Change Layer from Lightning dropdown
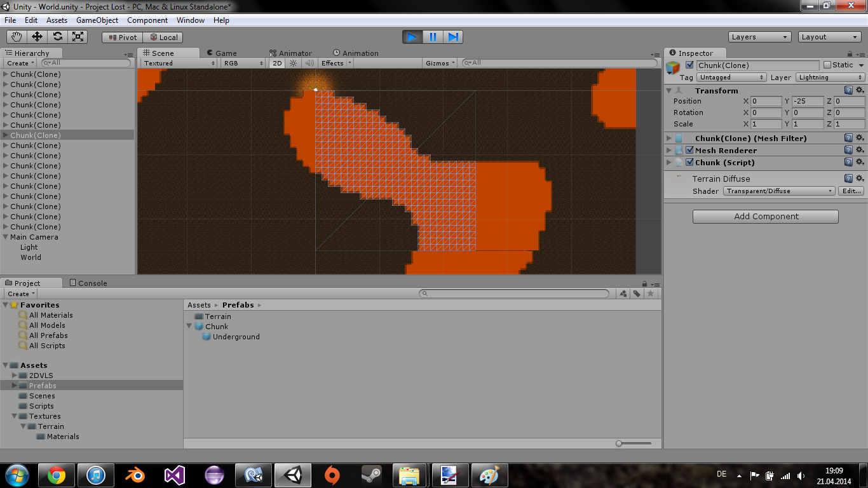The width and height of the screenshot is (868, 488). click(830, 78)
